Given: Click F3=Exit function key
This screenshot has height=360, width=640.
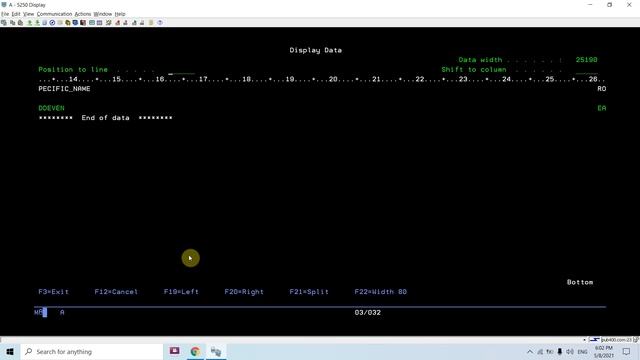Looking at the screenshot, I should 53,292.
